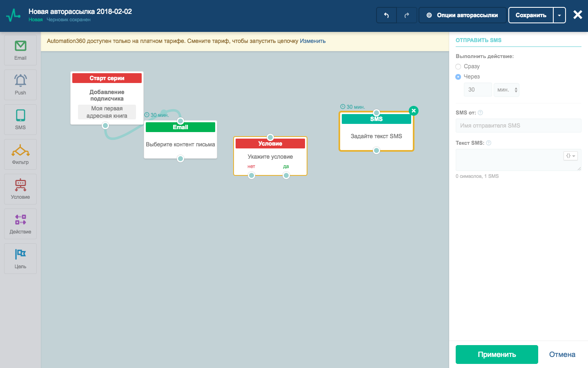This screenshot has height=368, width=588.
Task: Select the Сразу radio option
Action: [458, 67]
